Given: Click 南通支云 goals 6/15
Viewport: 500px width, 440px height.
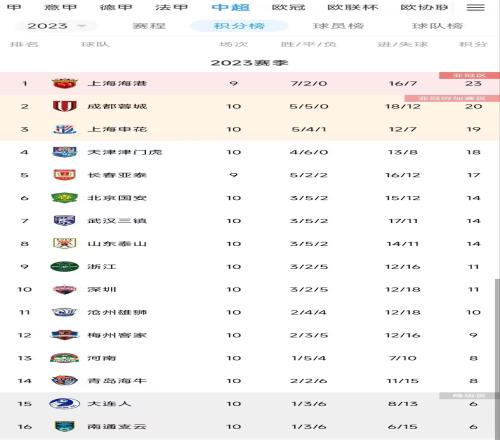Looking at the screenshot, I should [403, 427].
